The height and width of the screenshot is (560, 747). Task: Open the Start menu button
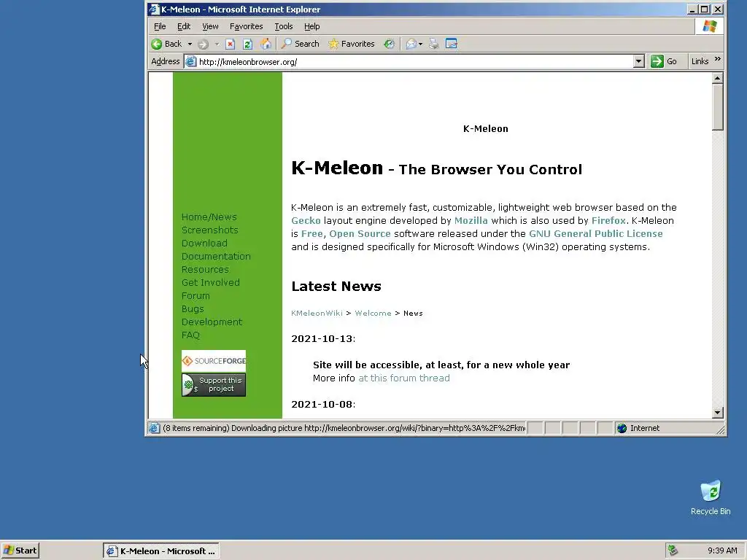[20, 551]
